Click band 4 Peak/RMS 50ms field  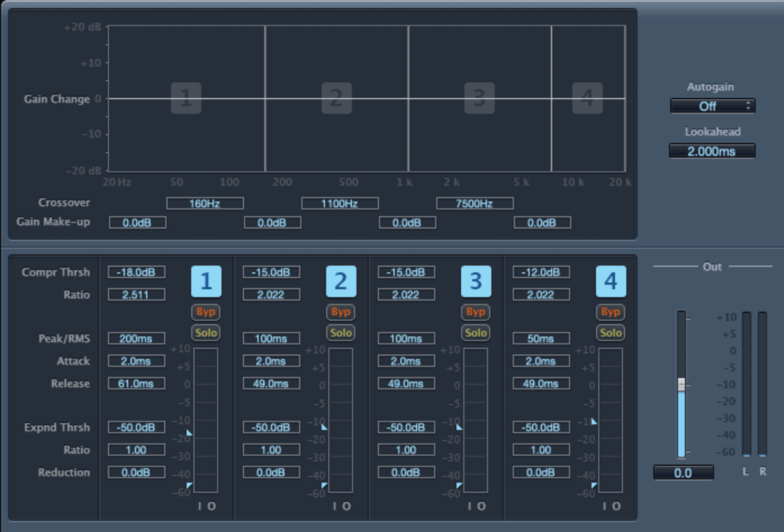[x=542, y=339]
